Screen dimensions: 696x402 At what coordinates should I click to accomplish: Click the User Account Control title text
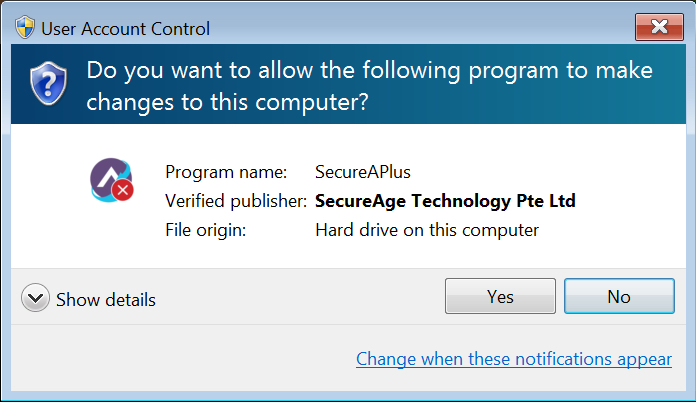[x=125, y=29]
